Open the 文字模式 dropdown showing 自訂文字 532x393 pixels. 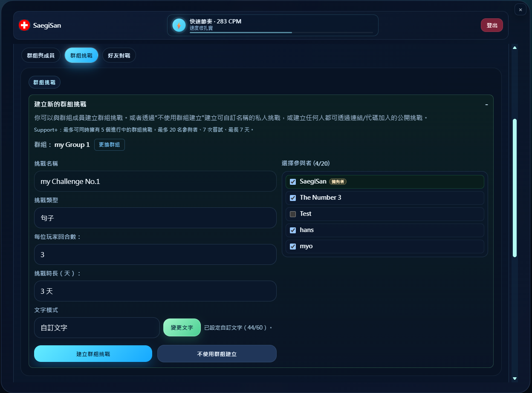click(97, 327)
